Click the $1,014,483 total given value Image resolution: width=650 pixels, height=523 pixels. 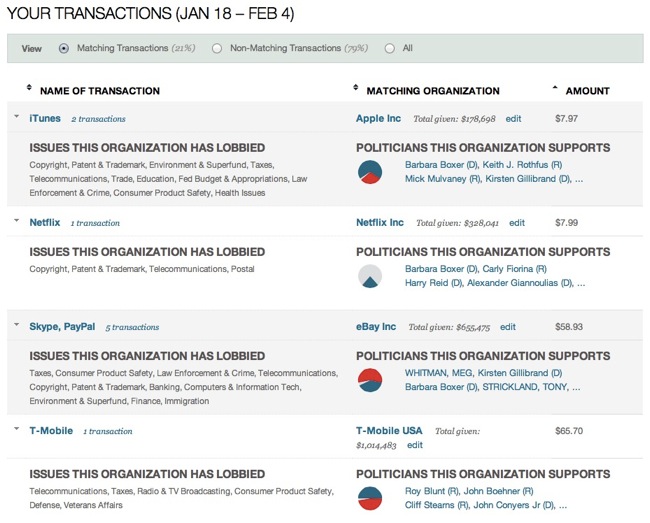(376, 445)
